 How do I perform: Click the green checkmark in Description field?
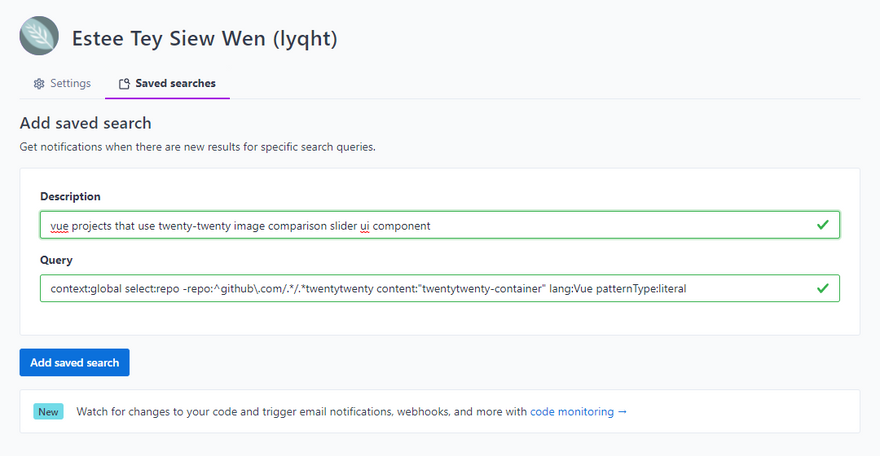point(822,225)
